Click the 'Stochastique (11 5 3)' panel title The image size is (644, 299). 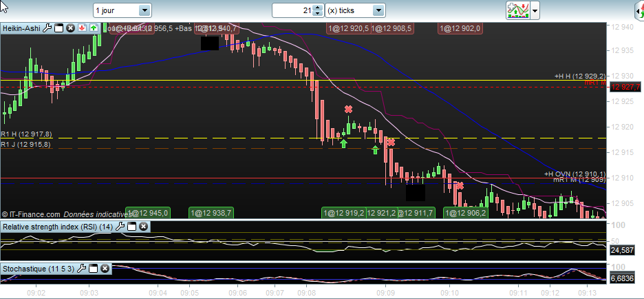point(39,269)
